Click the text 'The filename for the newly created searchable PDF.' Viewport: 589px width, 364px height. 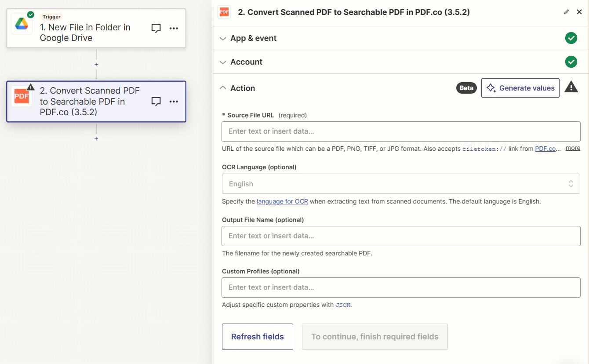pyautogui.click(x=297, y=253)
